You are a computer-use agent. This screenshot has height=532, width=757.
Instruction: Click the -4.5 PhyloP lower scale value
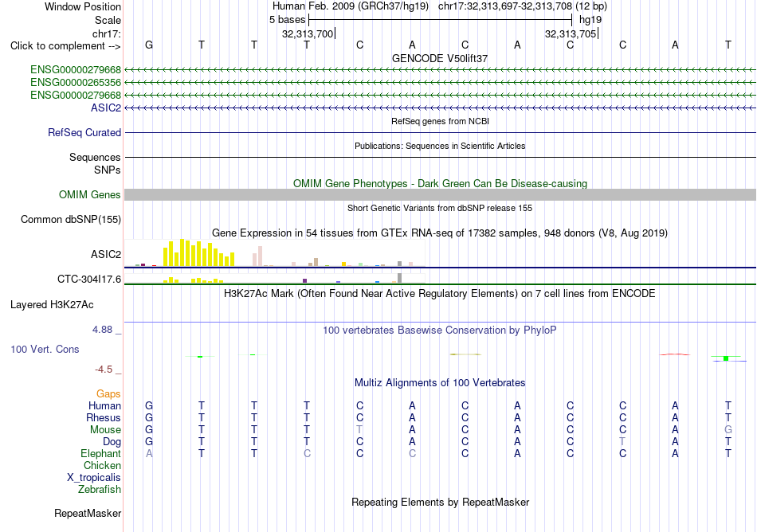104,370
